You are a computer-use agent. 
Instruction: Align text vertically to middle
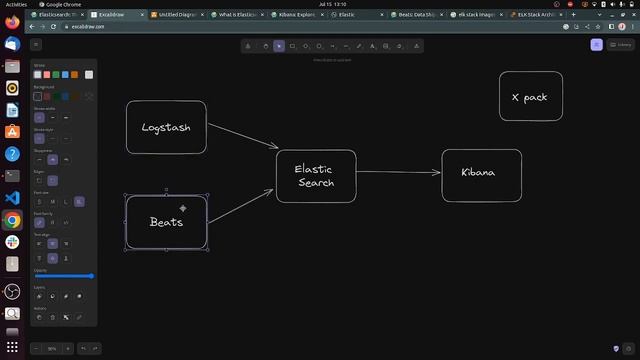tap(53, 258)
